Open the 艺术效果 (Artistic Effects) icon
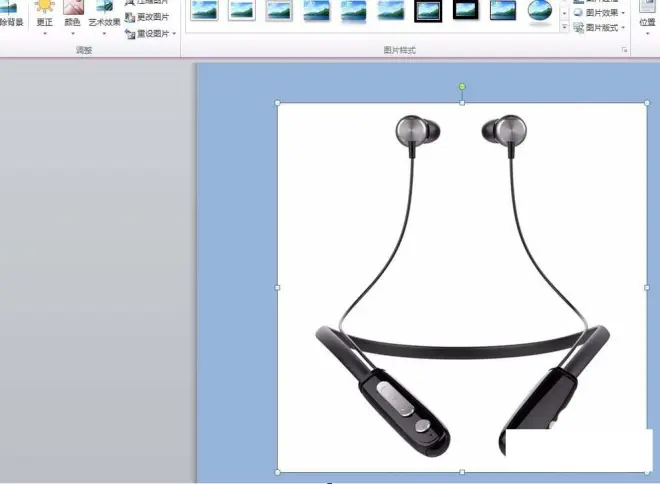 pyautogui.click(x=104, y=6)
